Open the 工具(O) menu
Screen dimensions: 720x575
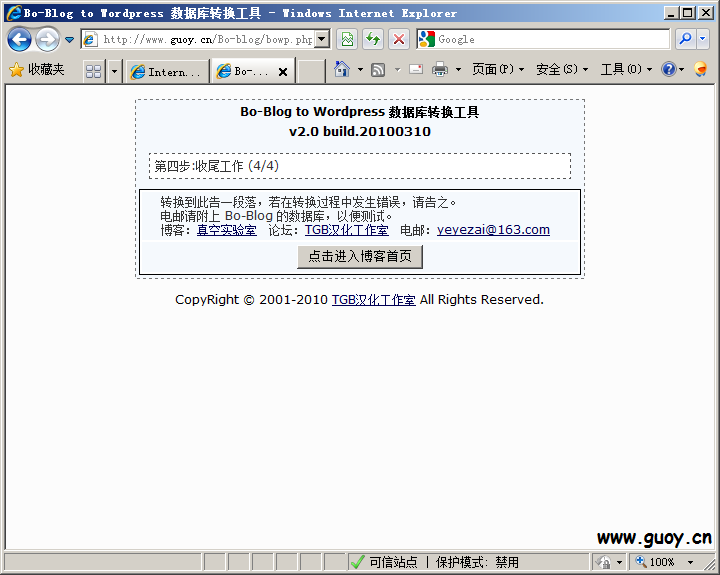tap(626, 69)
